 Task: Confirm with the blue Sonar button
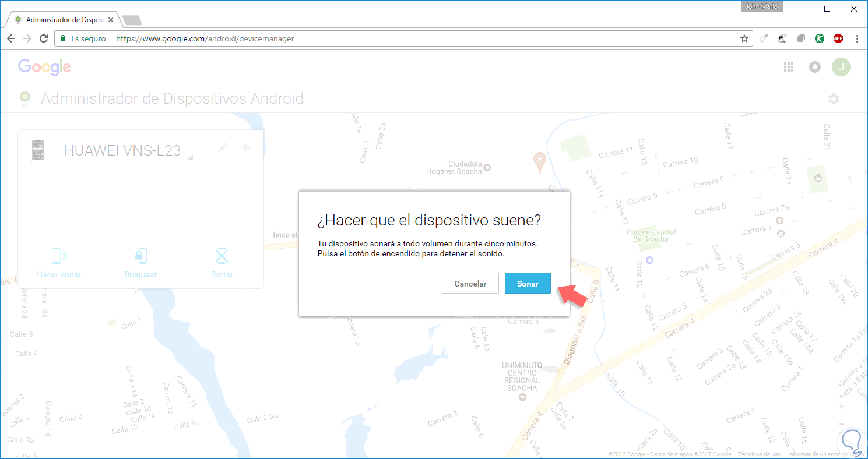click(x=528, y=283)
